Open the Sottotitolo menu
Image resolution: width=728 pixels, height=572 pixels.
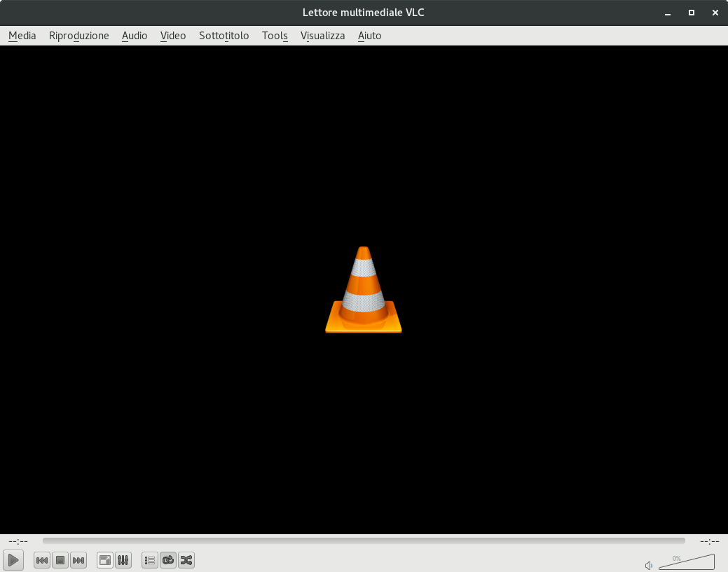[224, 35]
